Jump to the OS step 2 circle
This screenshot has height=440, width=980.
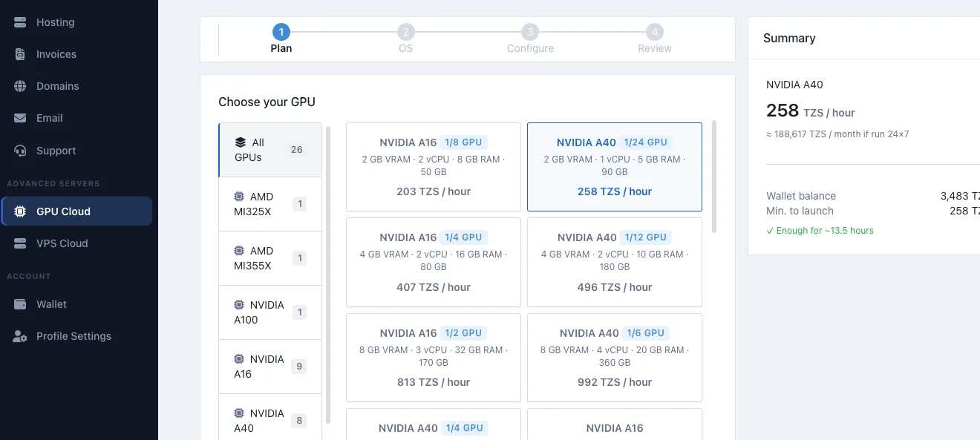pyautogui.click(x=405, y=32)
